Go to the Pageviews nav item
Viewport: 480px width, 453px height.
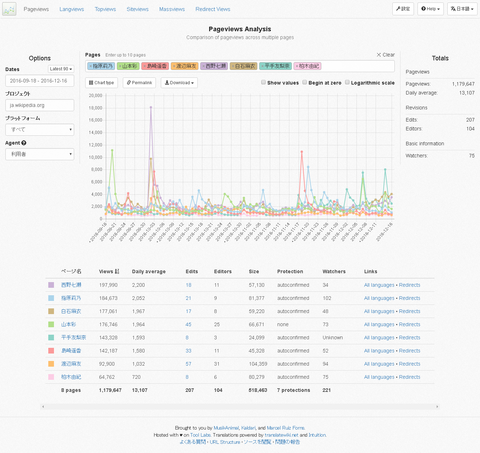click(36, 9)
